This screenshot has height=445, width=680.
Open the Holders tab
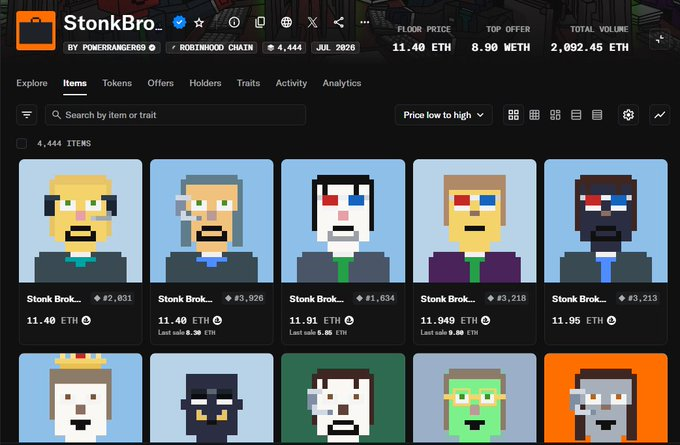click(205, 83)
